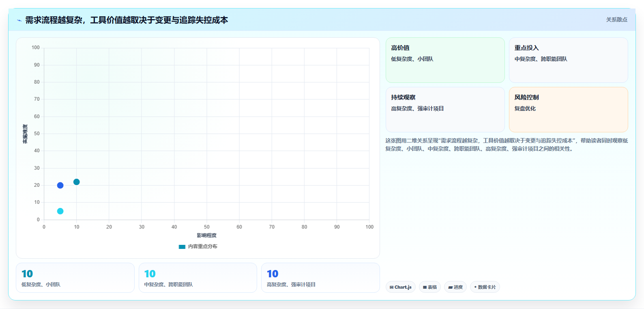Click the 进度 tag chip
This screenshot has width=644, height=309.
point(455,287)
